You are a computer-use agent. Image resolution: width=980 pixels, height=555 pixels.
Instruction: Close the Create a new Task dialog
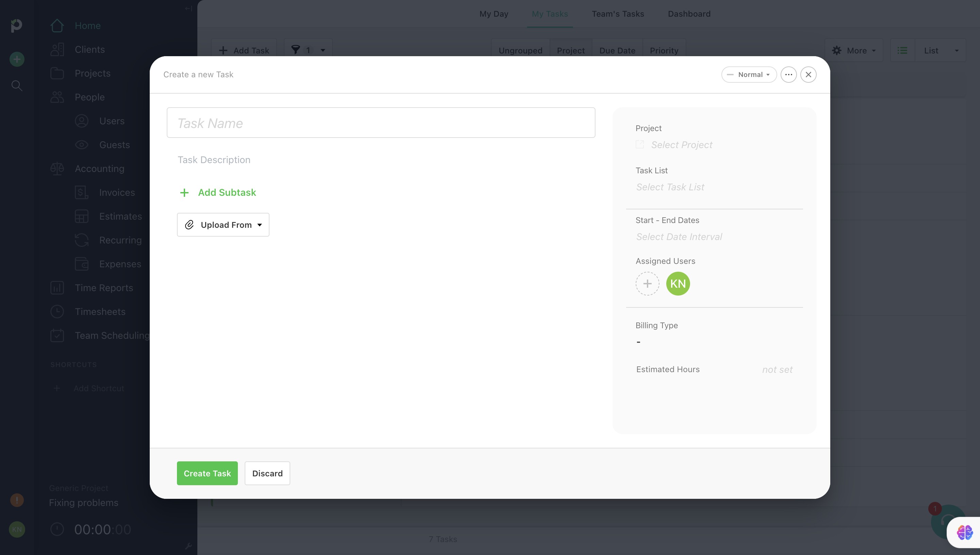(808, 75)
